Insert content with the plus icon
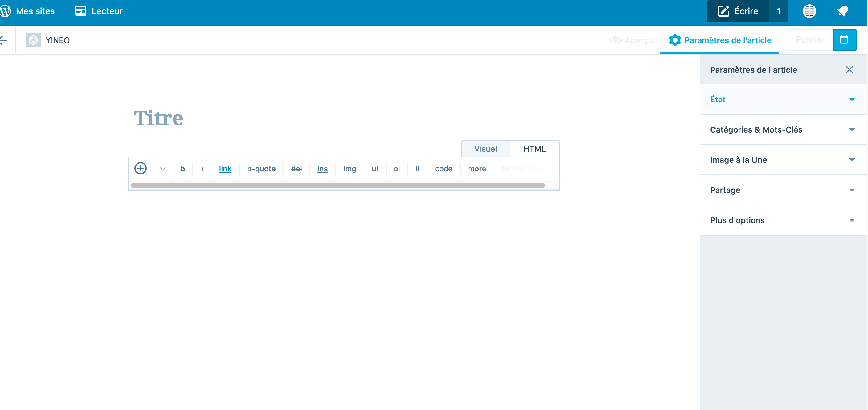Screen dimensions: 868x410 (141, 168)
